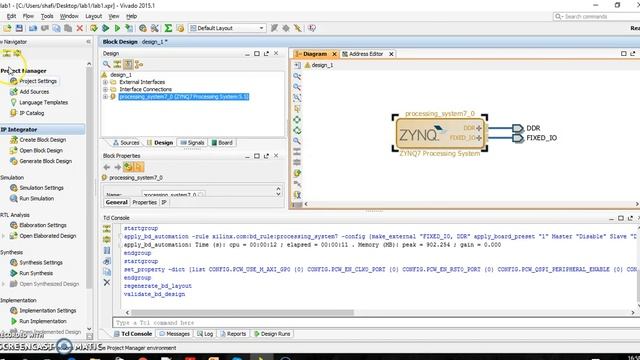Expand External Interfaces tree node
The image size is (640, 360).
point(105,82)
